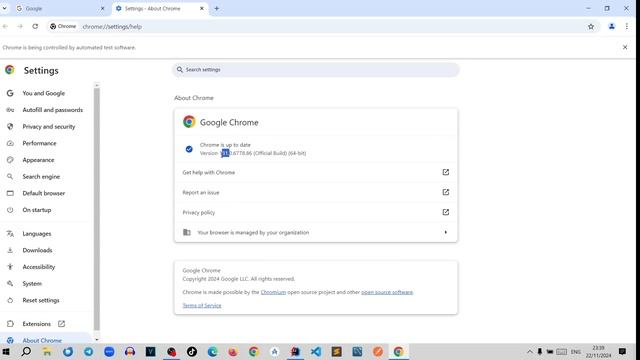Open Privacy policy row
Viewport: 640px width, 360px height.
pos(316,212)
